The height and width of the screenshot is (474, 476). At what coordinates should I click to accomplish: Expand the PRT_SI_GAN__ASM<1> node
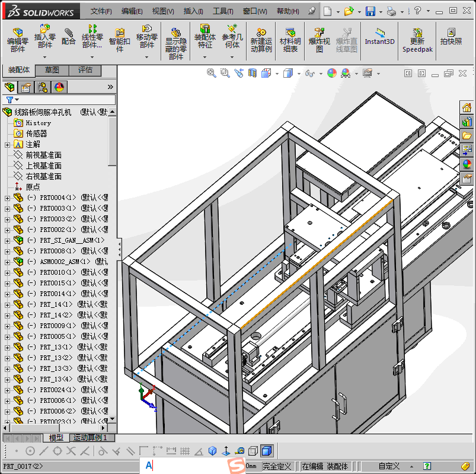7,241
